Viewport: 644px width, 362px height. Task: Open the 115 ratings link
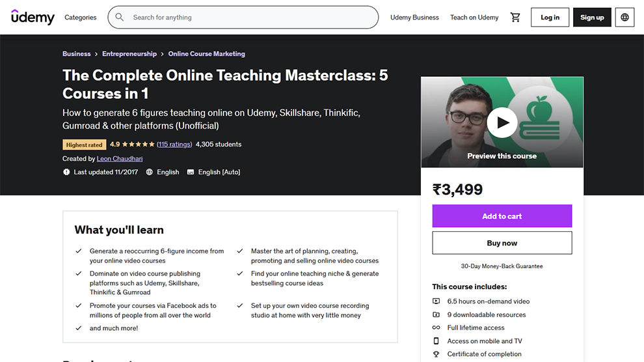(x=174, y=145)
